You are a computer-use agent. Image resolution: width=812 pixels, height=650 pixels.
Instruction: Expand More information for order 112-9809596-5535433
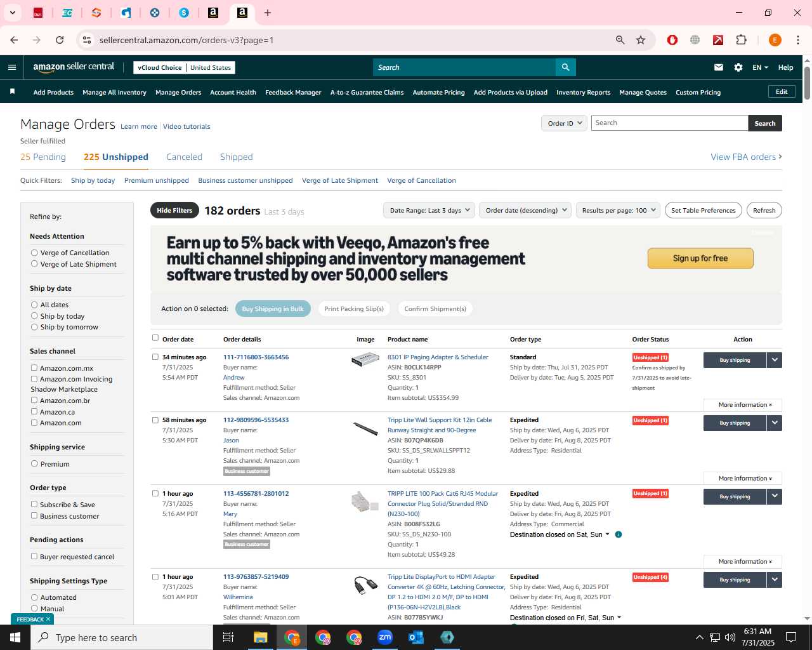tap(743, 479)
